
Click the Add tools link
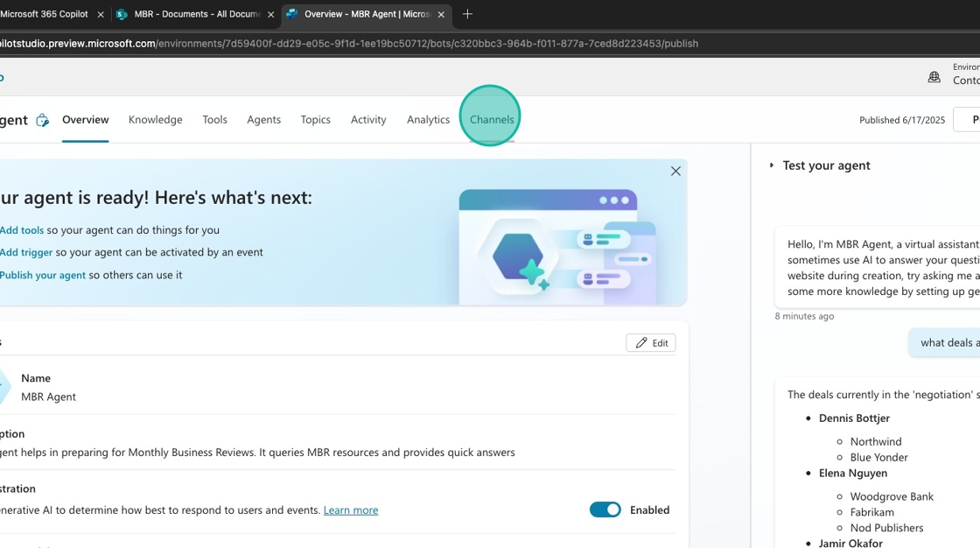[x=22, y=230]
